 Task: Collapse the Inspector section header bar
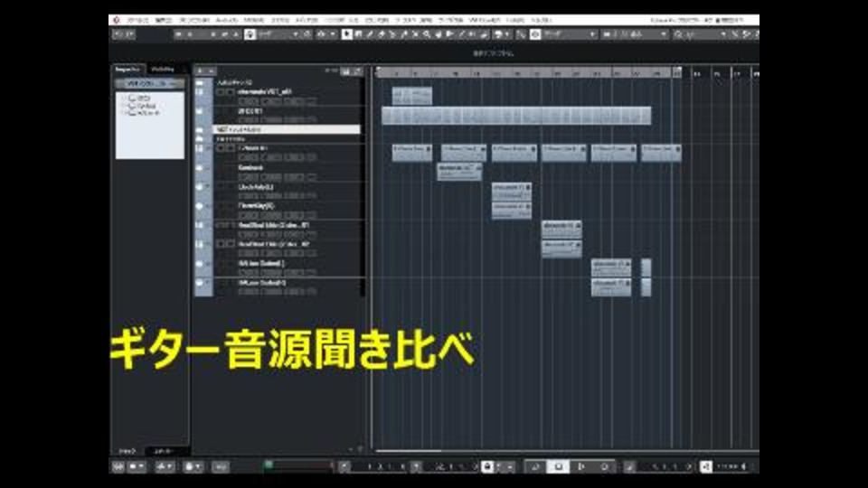149,83
